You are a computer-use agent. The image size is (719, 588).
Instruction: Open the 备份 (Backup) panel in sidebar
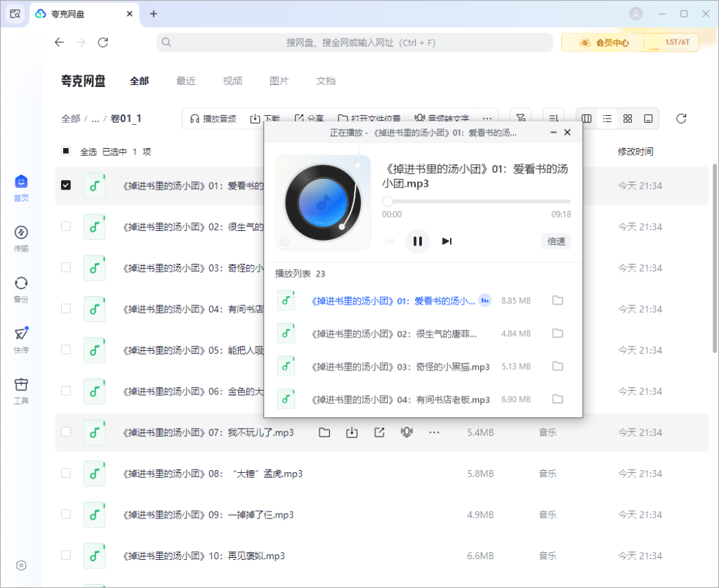click(x=21, y=288)
